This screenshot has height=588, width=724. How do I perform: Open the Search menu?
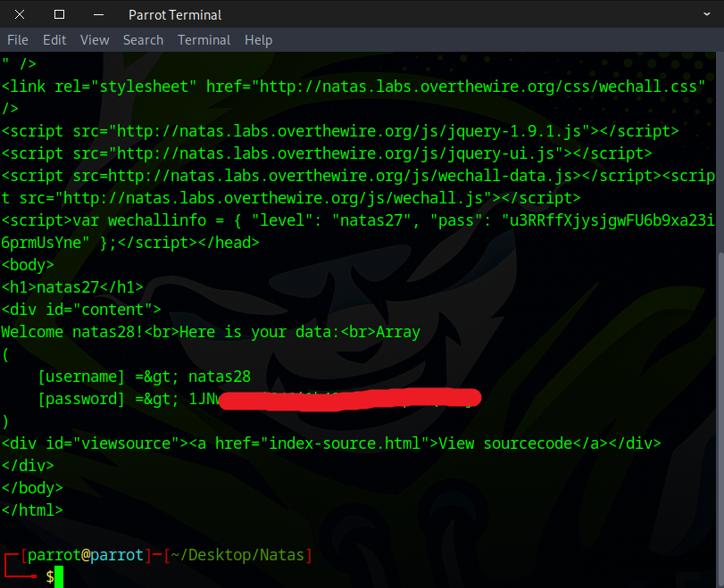pos(143,40)
